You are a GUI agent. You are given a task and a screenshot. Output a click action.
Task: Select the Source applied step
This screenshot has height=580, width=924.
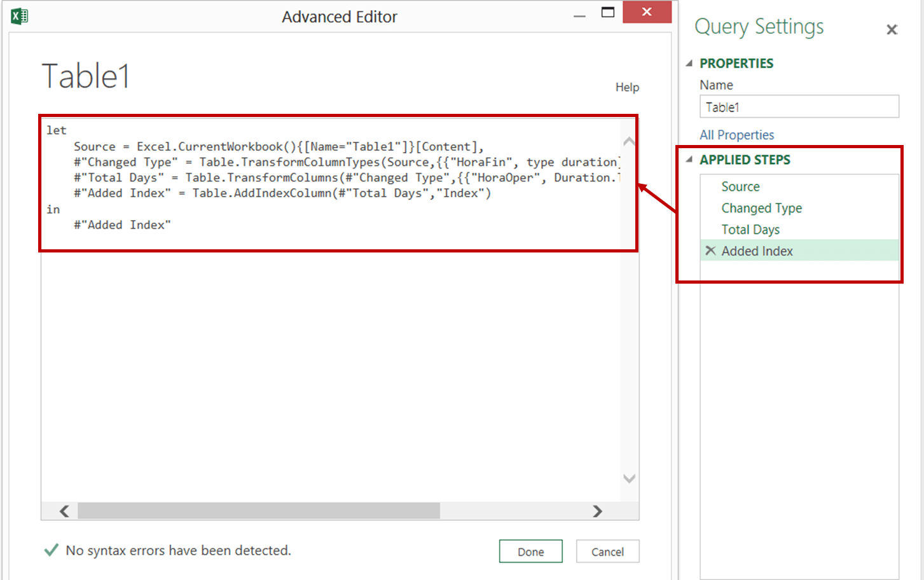740,186
